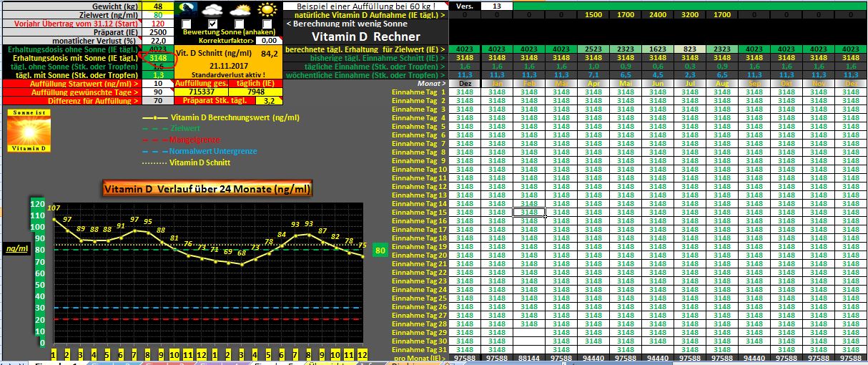Click the full sun weather icon
The width and height of the screenshot is (868, 365).
(267, 10)
